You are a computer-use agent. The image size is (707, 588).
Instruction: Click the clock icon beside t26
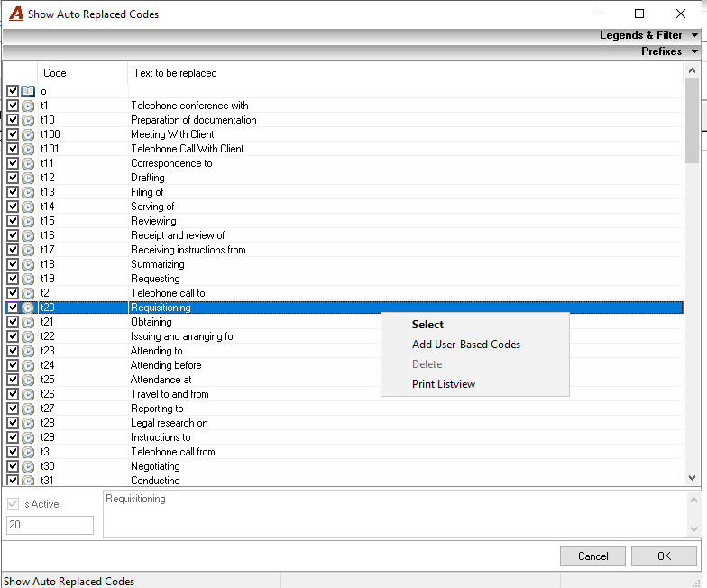(x=28, y=395)
